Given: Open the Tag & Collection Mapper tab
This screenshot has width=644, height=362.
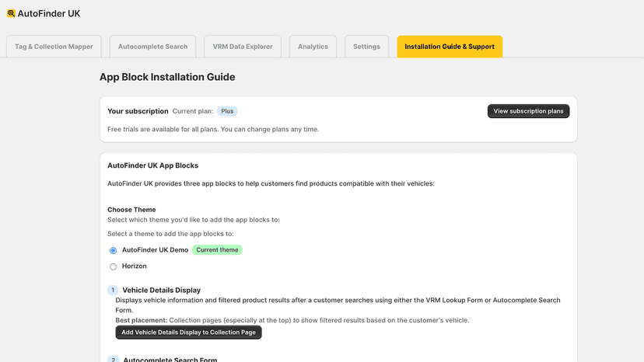Looking at the screenshot, I should [54, 47].
